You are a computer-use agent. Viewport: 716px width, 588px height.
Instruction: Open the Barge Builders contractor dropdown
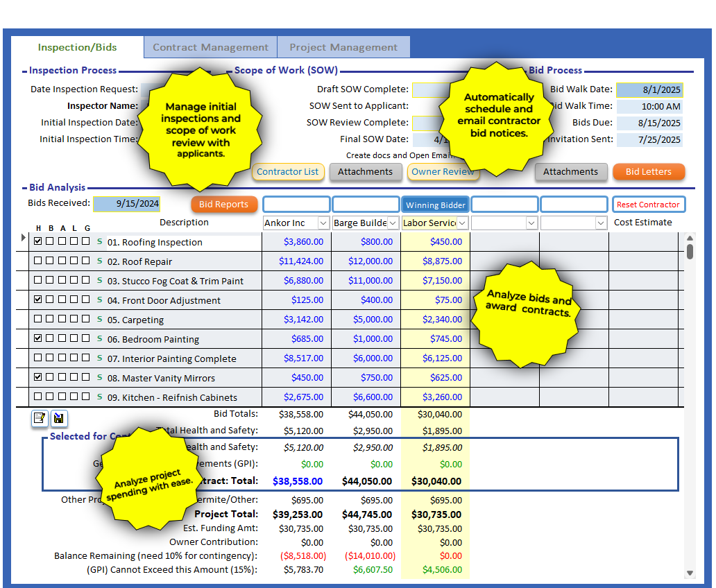(393, 223)
